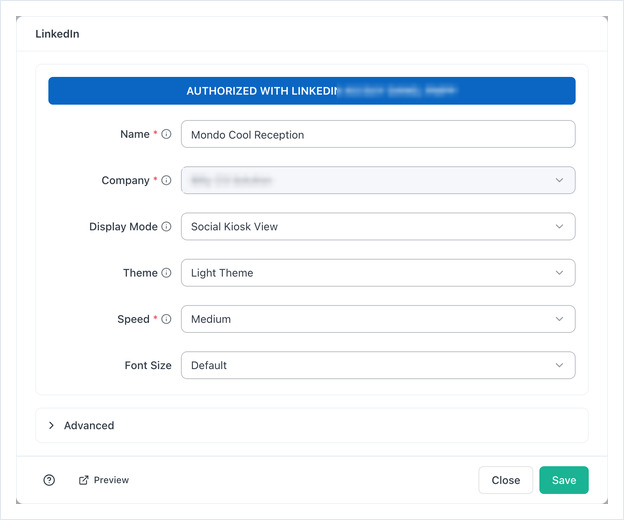This screenshot has width=624, height=520.
Task: Click the Font Size label
Action: pos(148,365)
